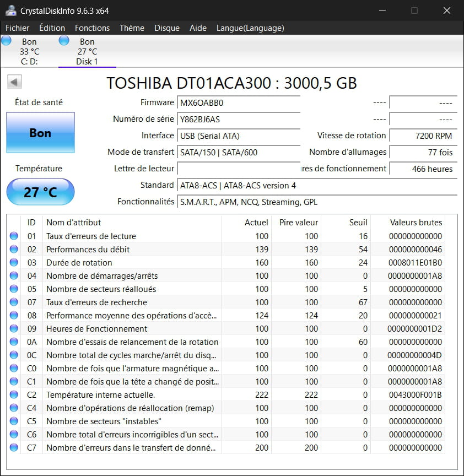Click status orb of attribute C7 row

[14, 448]
